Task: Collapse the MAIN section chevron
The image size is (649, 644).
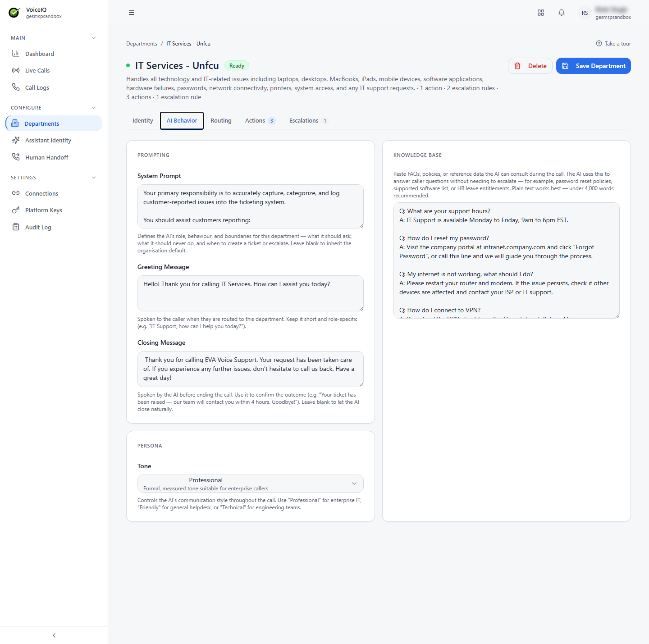Action: tap(94, 38)
